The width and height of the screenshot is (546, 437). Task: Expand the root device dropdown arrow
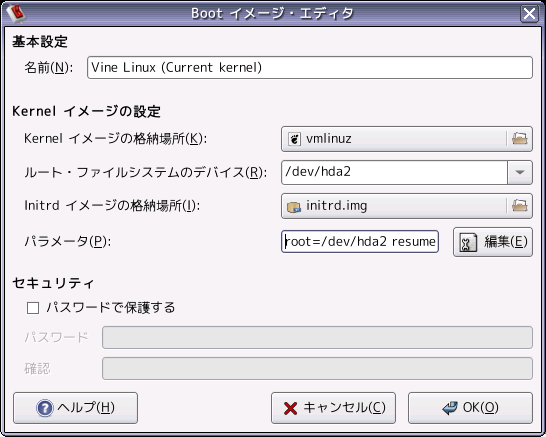[x=520, y=172]
